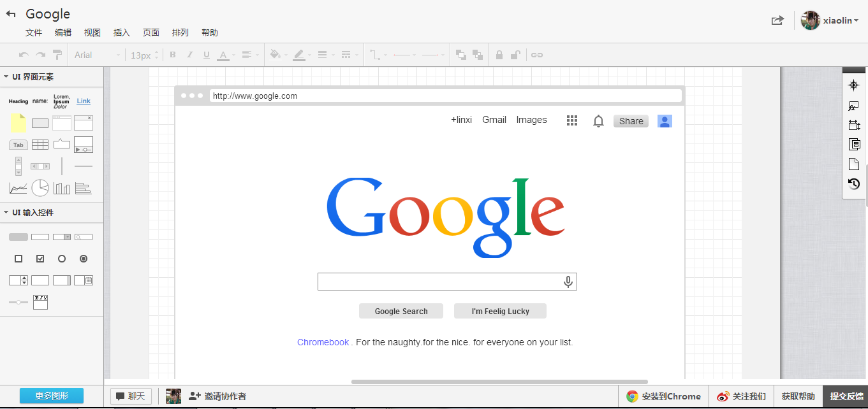Image resolution: width=868 pixels, height=409 pixels.
Task: Click the microphone icon in the search box
Action: 568,282
